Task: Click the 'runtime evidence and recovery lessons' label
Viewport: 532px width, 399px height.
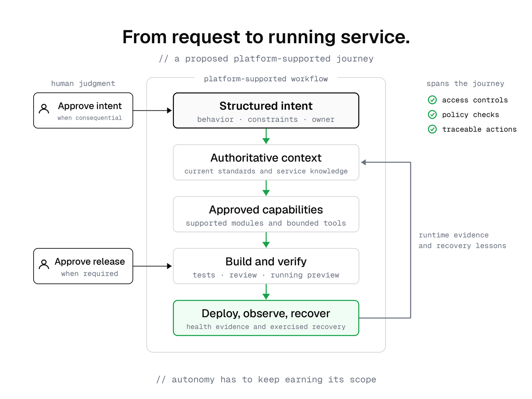Action: (x=462, y=240)
